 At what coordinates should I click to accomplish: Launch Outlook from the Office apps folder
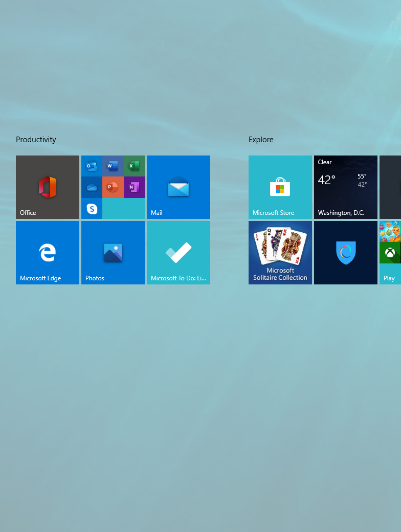(x=92, y=166)
